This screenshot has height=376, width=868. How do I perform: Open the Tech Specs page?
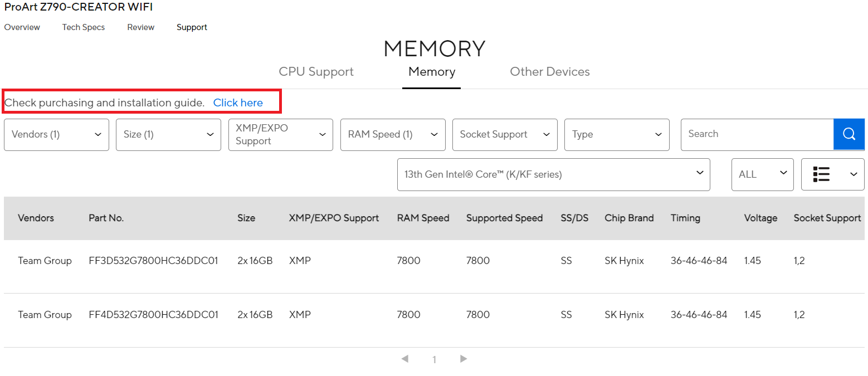coord(84,27)
